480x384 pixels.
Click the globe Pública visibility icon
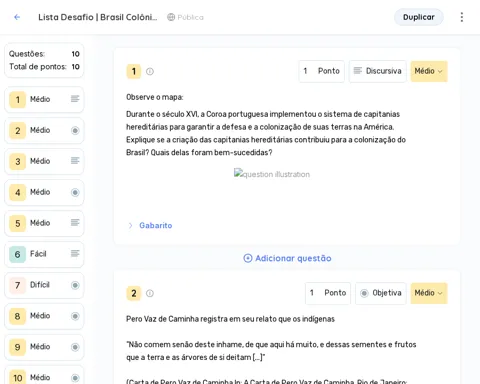(171, 17)
